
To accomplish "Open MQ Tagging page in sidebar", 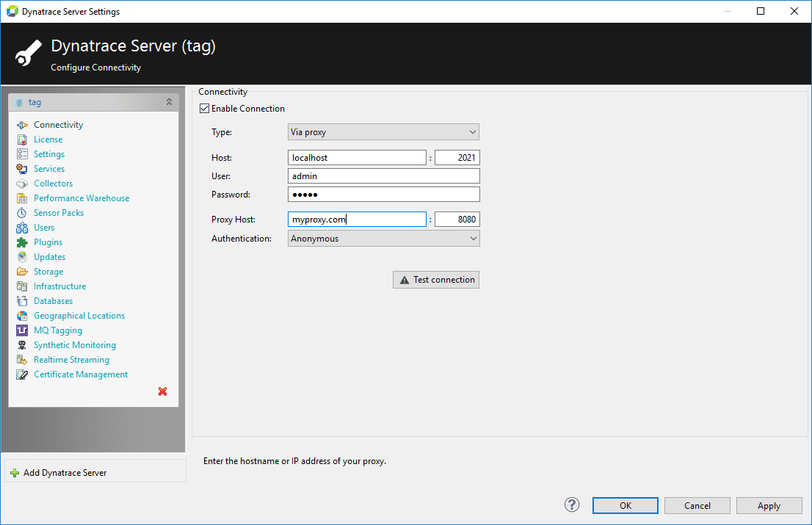I will pyautogui.click(x=58, y=330).
